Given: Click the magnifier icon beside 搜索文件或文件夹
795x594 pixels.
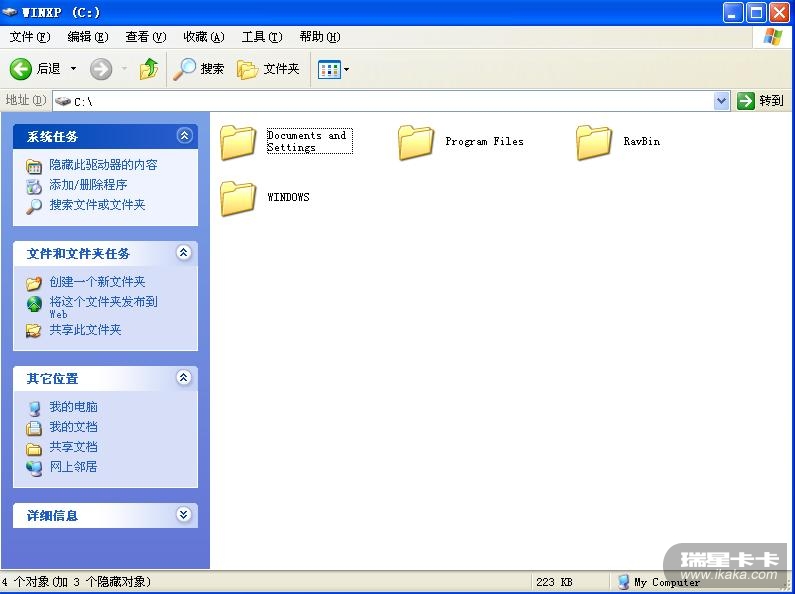Looking at the screenshot, I should [x=34, y=206].
